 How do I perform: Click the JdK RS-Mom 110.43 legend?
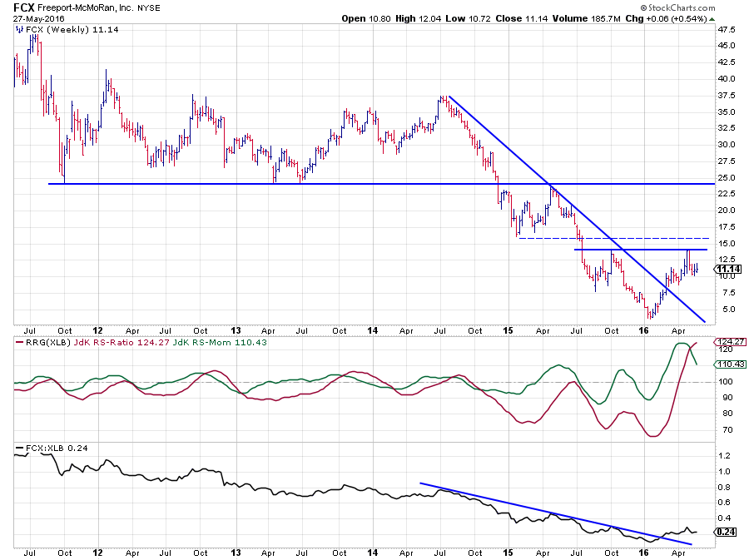click(x=220, y=342)
